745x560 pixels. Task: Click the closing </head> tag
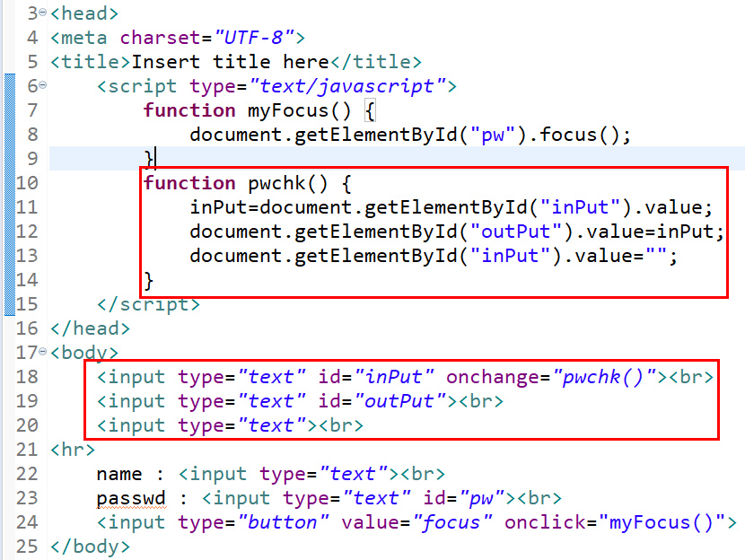point(91,328)
